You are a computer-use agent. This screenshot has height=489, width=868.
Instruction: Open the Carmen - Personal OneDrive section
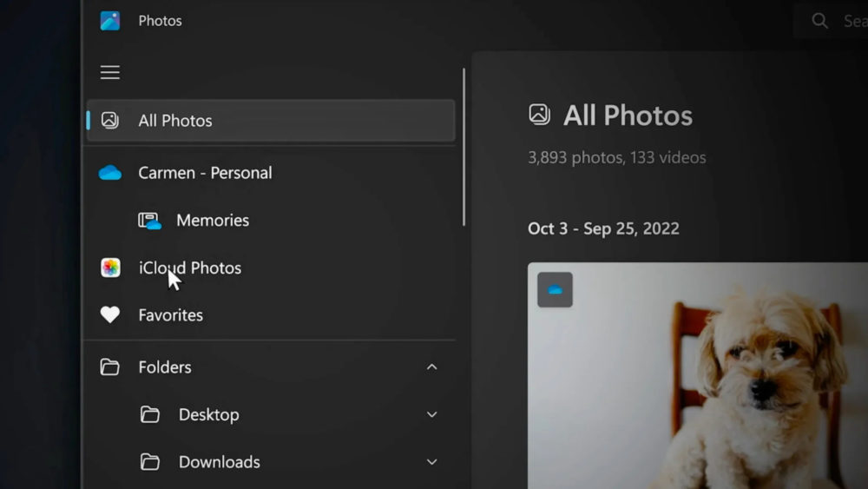click(205, 173)
